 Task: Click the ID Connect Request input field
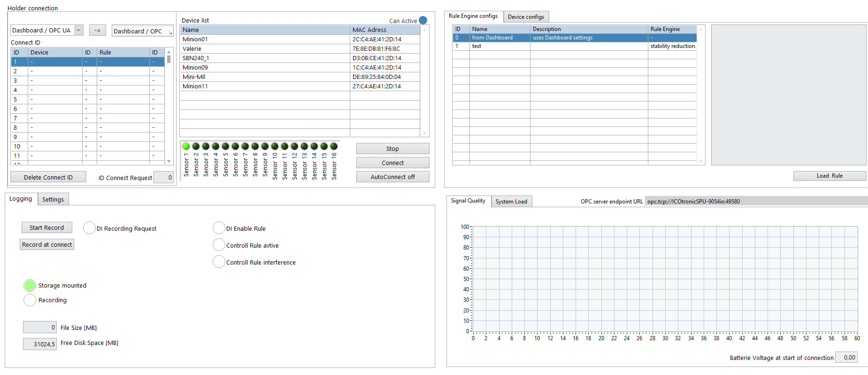tap(163, 177)
